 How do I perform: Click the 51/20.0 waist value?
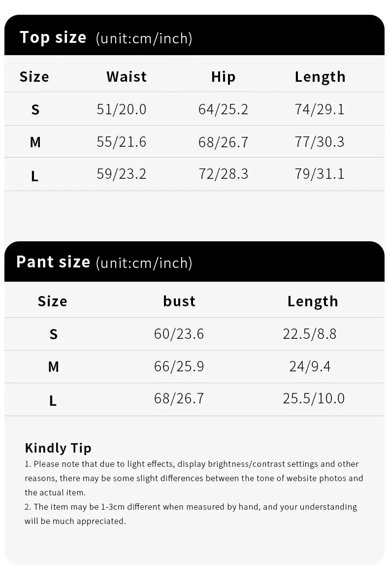(122, 109)
